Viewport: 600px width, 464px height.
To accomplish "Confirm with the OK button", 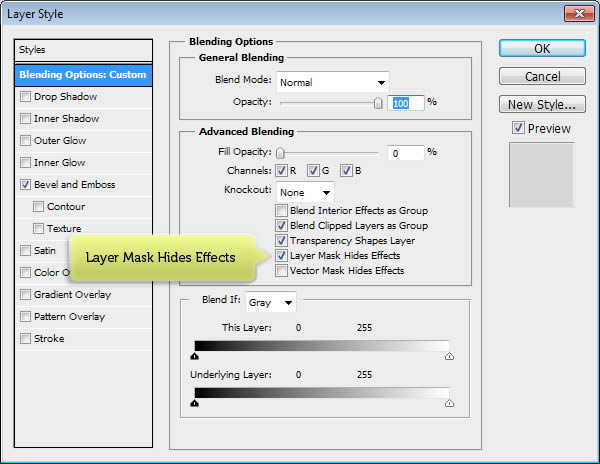I will point(542,49).
